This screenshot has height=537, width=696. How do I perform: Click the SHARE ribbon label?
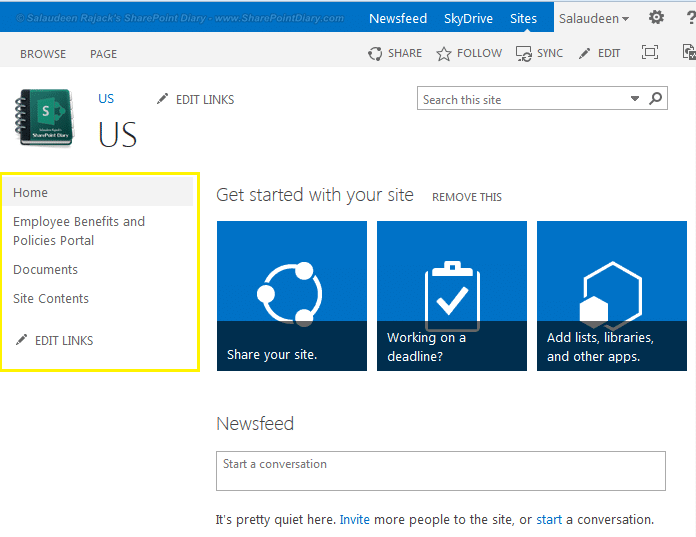coord(405,53)
